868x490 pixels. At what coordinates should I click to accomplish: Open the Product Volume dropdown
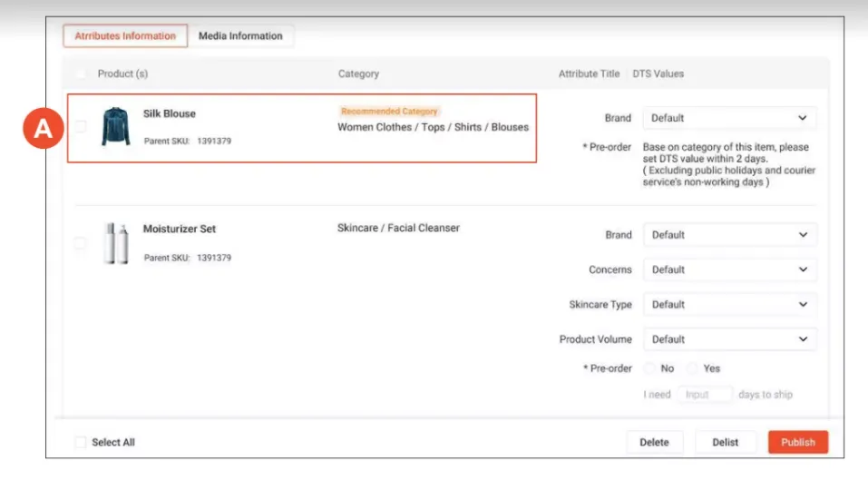729,339
